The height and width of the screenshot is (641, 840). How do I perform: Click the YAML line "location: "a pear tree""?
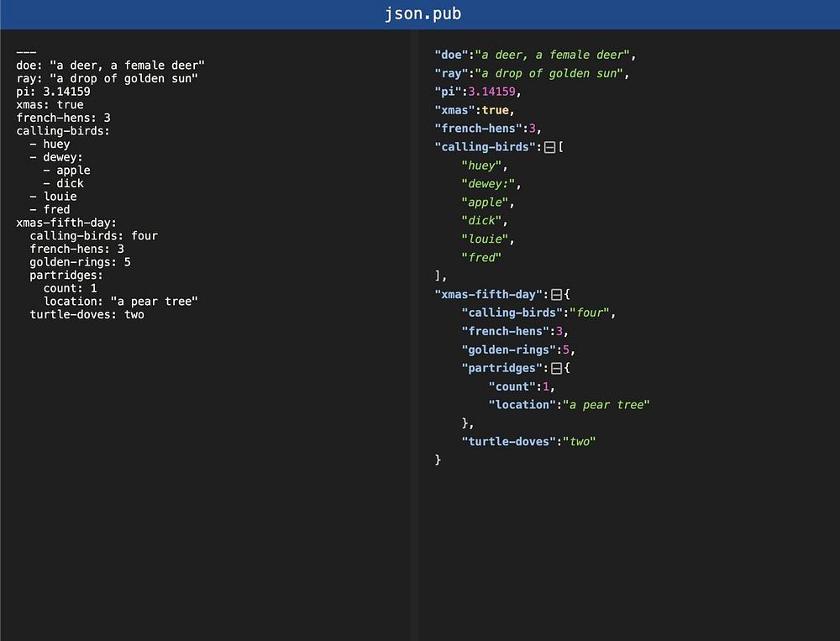(x=120, y=302)
